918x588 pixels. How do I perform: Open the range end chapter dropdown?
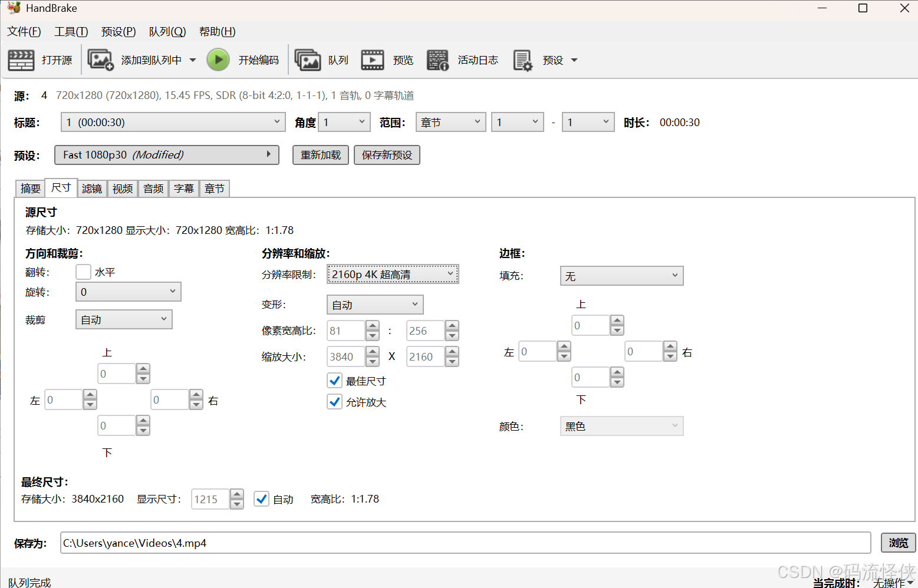click(x=588, y=122)
